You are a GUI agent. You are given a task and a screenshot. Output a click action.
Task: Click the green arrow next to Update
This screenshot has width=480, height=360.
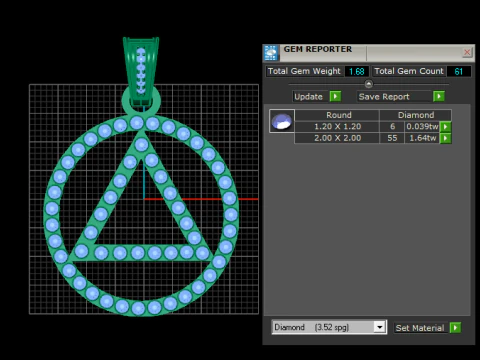pyautogui.click(x=335, y=96)
